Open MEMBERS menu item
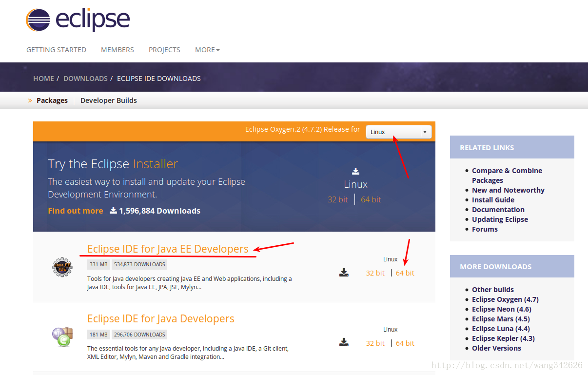The width and height of the screenshot is (588, 375). coord(118,50)
